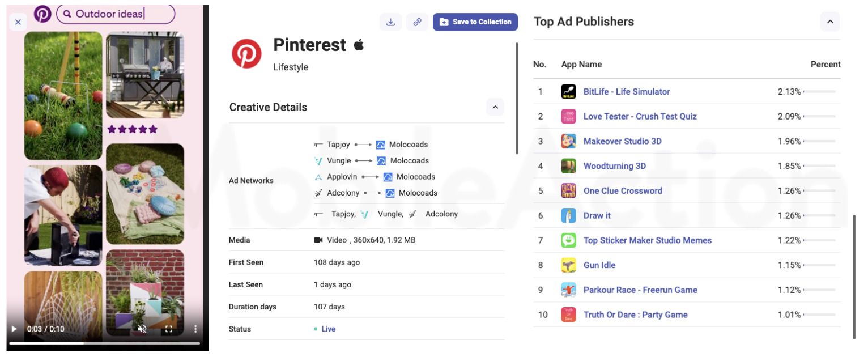Image resolution: width=868 pixels, height=357 pixels.
Task: Click the Gun Idle app icon
Action: tap(568, 265)
